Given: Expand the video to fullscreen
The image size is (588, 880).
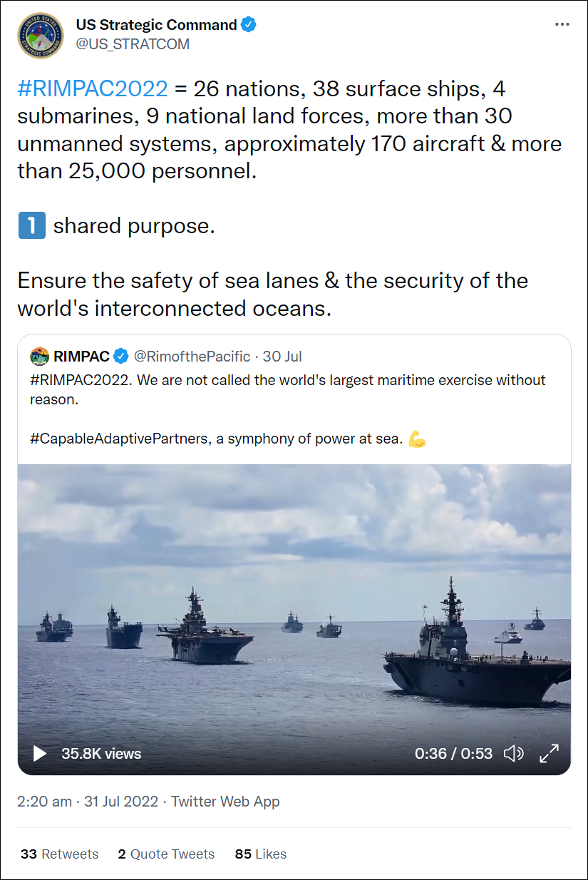Looking at the screenshot, I should point(548,753).
